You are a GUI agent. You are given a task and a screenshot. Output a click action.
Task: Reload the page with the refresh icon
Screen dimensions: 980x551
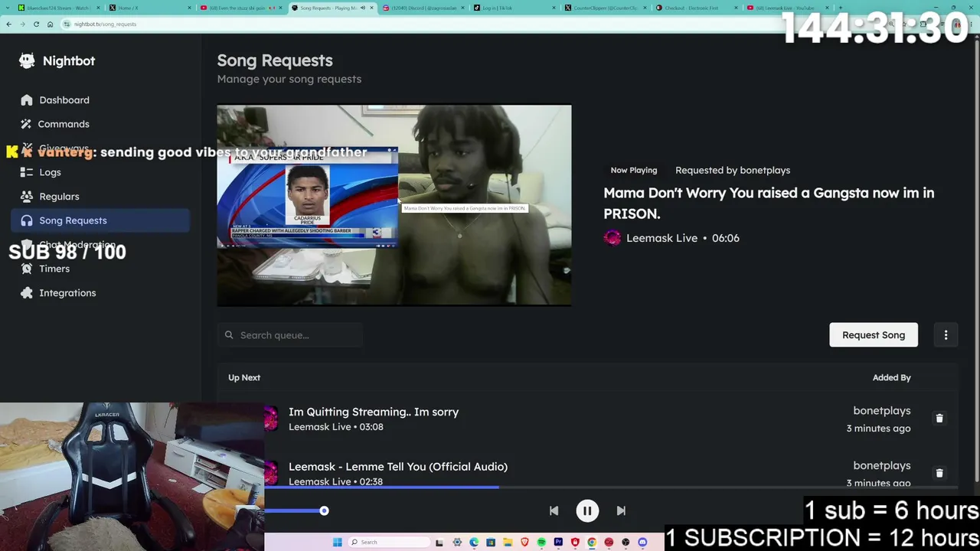pyautogui.click(x=36, y=24)
